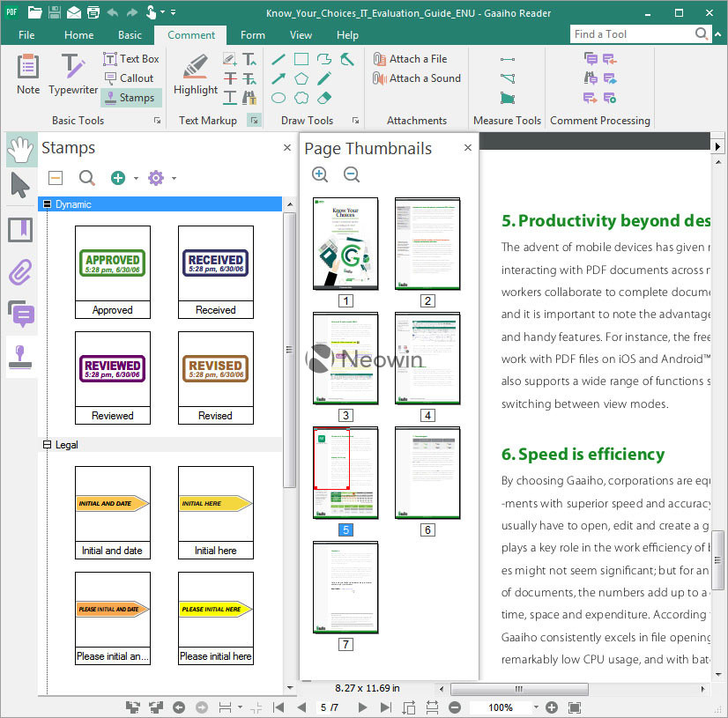Open the Attachments side panel
This screenshot has width=728, height=718.
[20, 271]
